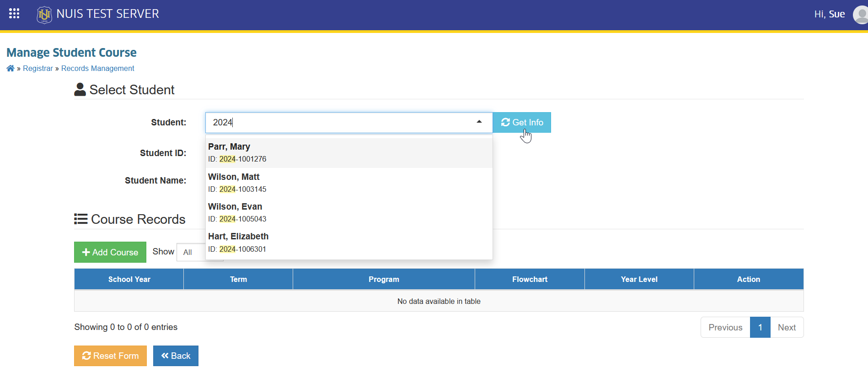Click the Add Course button
The width and height of the screenshot is (868, 373).
tap(110, 252)
